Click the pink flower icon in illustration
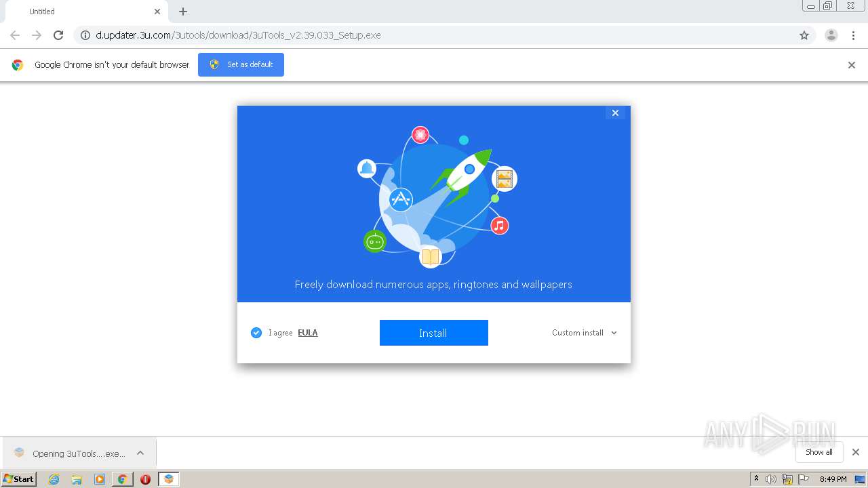 [x=420, y=135]
